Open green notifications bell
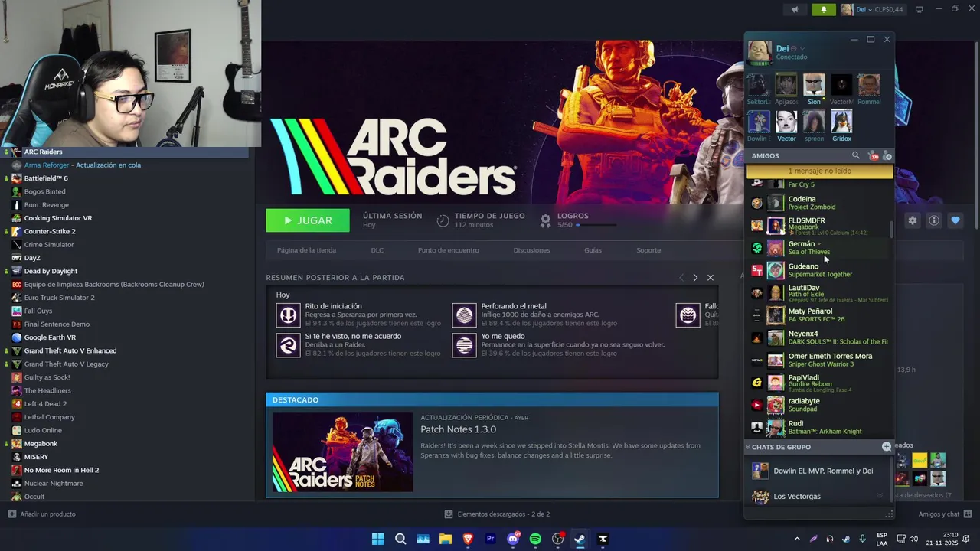The width and height of the screenshot is (980, 551). pyautogui.click(x=824, y=9)
